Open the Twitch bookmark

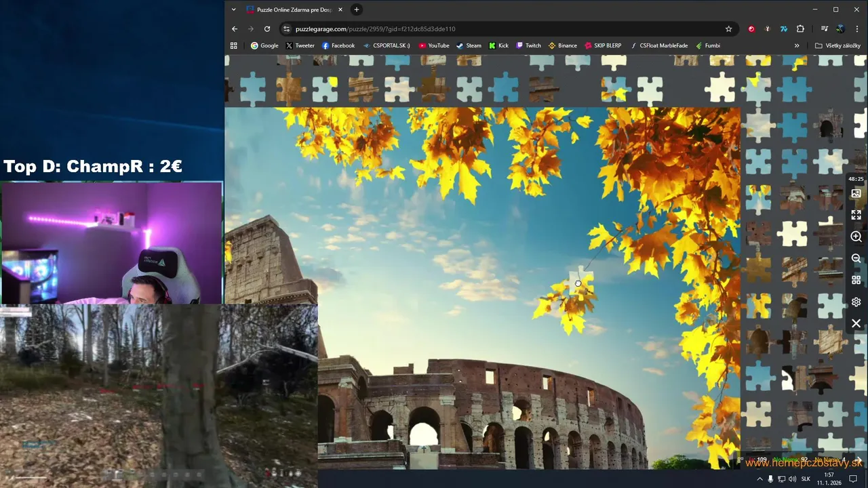[x=528, y=45]
